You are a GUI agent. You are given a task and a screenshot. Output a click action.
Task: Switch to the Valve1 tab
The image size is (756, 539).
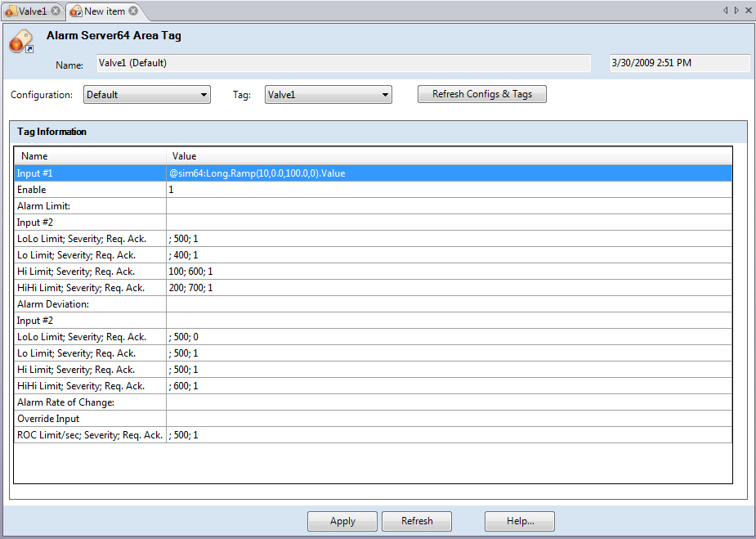(33, 11)
